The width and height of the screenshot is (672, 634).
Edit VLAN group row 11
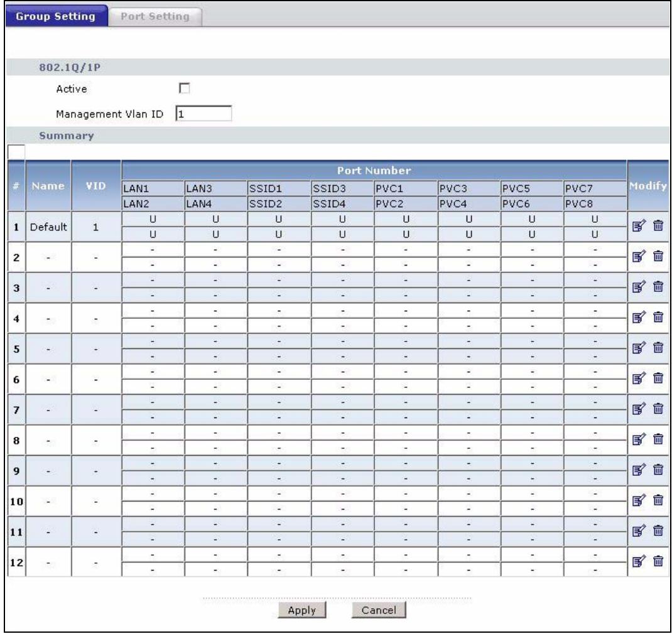(x=639, y=531)
